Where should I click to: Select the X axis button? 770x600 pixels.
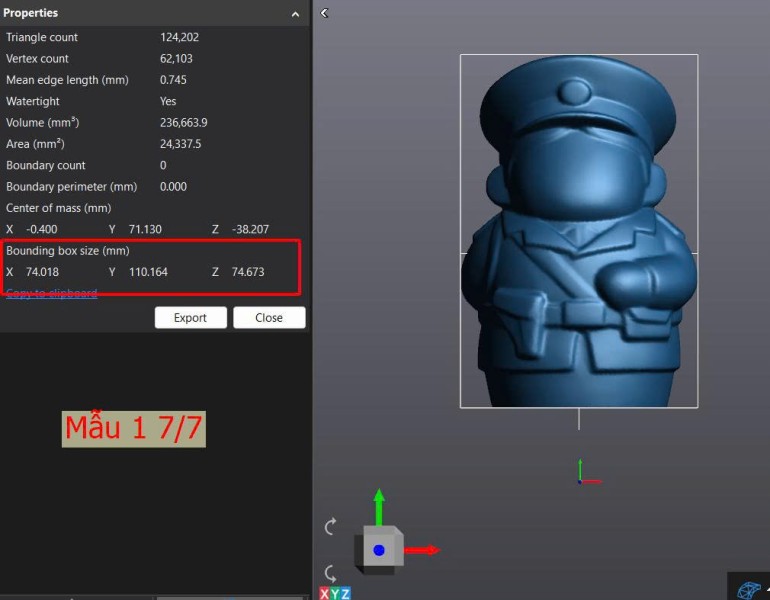click(324, 594)
